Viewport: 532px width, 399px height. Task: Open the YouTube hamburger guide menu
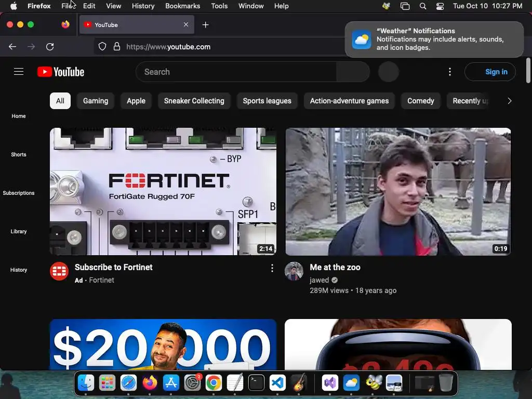pos(19,72)
